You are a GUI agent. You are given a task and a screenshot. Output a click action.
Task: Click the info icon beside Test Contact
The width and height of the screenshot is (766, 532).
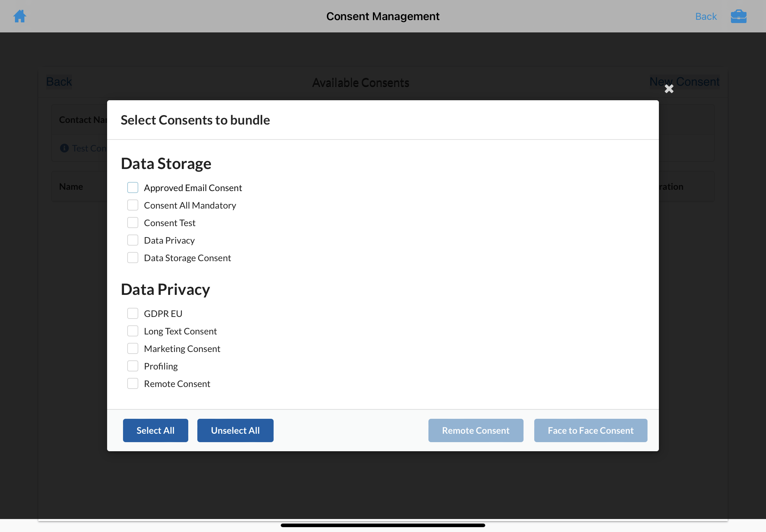click(x=64, y=148)
